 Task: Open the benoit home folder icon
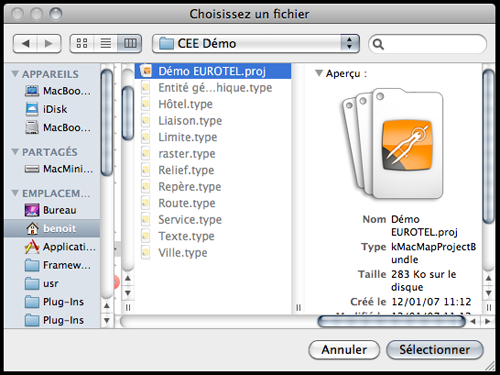tap(32, 228)
